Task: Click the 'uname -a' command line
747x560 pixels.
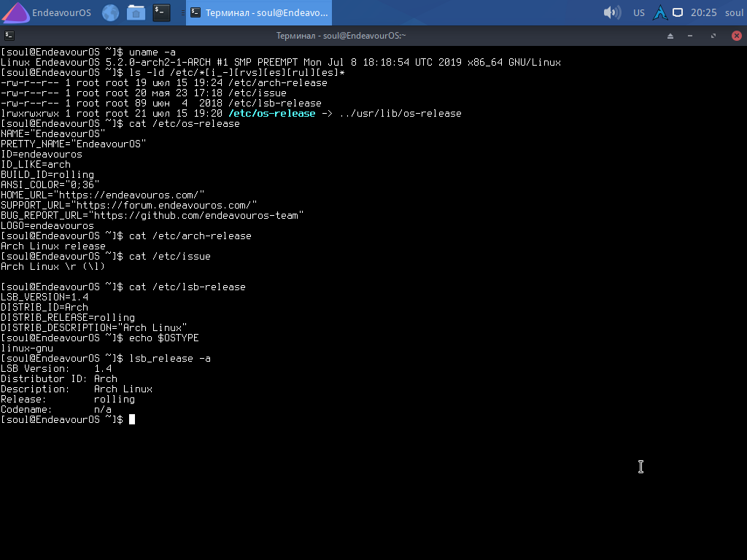Action: pyautogui.click(x=88, y=52)
